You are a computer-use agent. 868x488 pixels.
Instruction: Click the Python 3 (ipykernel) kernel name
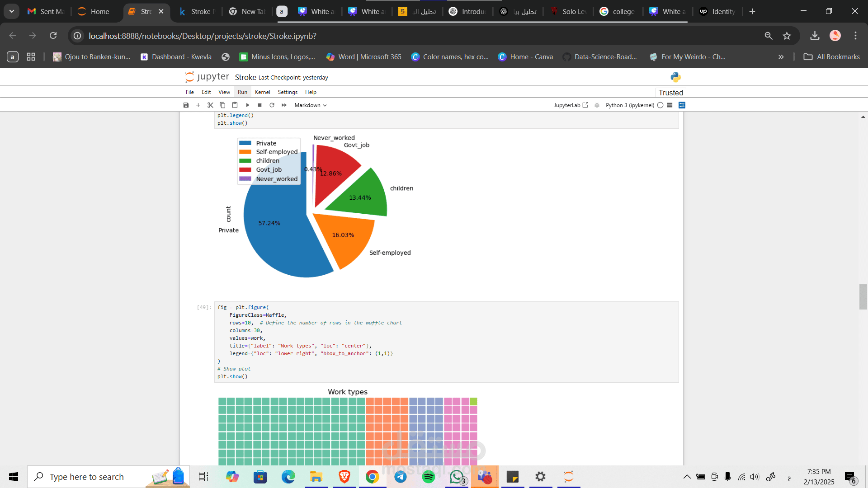click(x=630, y=105)
